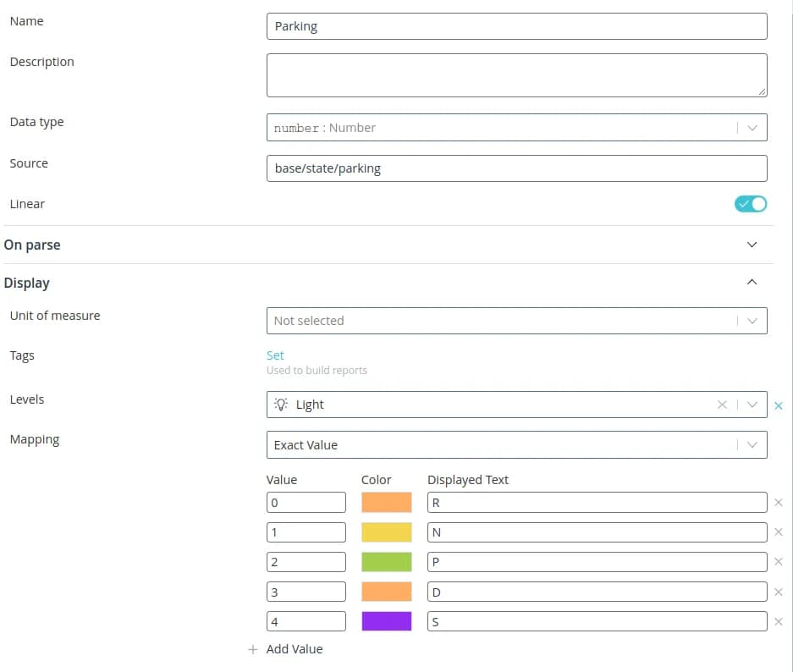The width and height of the screenshot is (793, 672).
Task: Clear the Light selection in Levels field
Action: 722,405
